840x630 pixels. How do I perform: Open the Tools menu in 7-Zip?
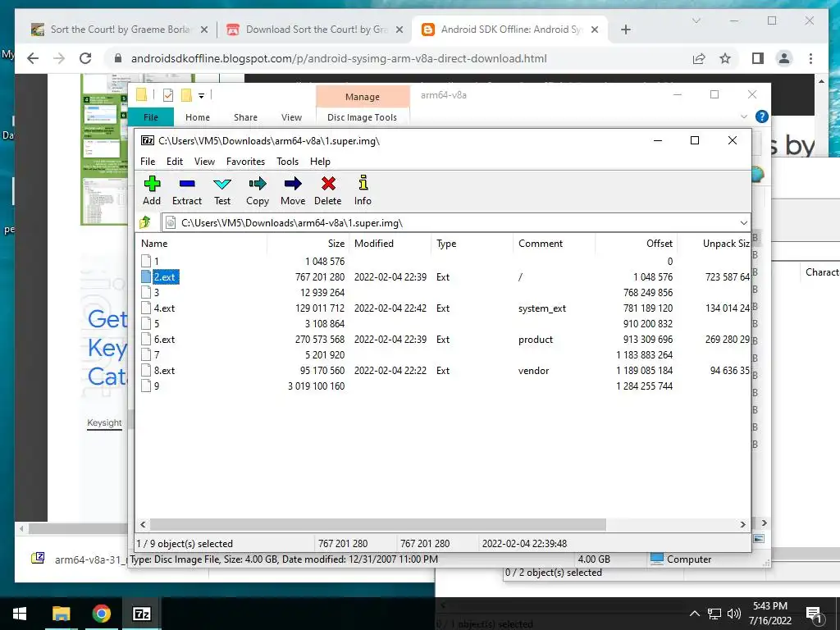point(287,162)
